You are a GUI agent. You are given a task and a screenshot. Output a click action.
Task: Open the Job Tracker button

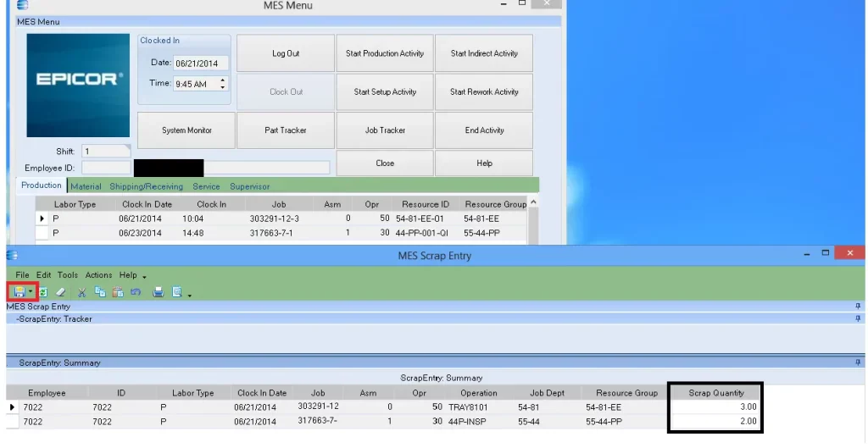(385, 130)
